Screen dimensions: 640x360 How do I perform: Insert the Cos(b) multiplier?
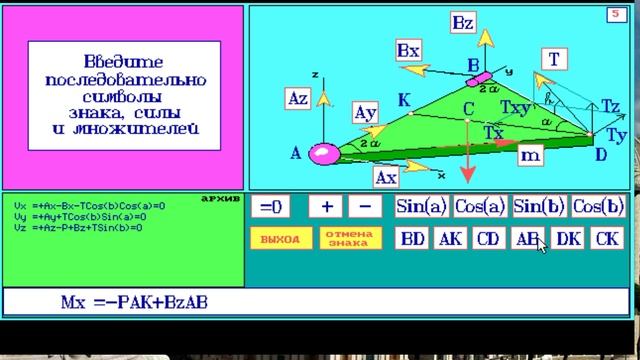(598, 206)
